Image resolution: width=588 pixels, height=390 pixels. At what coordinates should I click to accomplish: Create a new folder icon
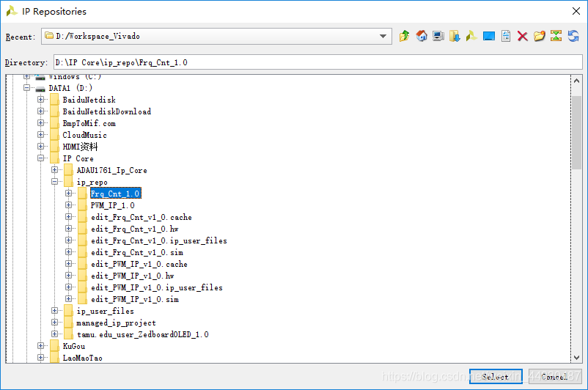click(x=540, y=36)
